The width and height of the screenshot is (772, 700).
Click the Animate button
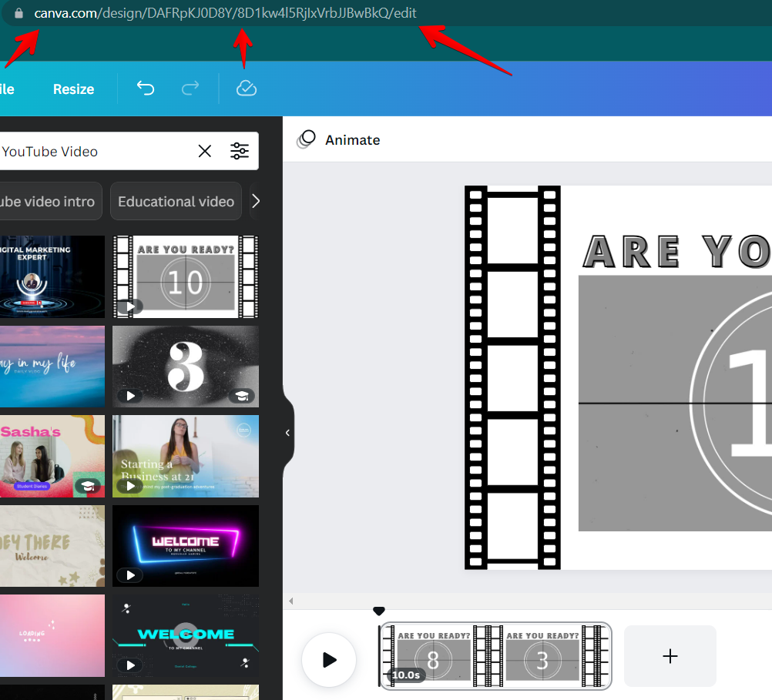(x=339, y=139)
